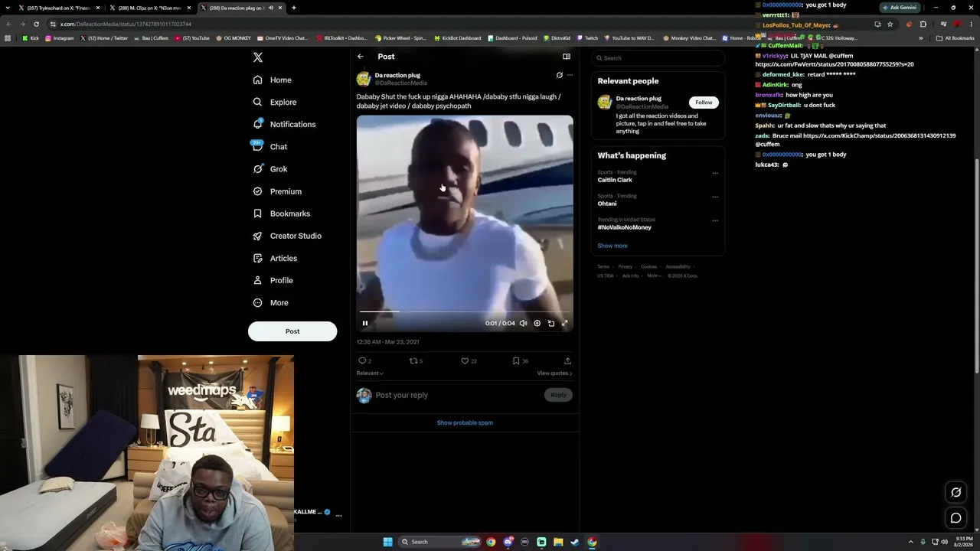Open Notifications in the sidebar
This screenshot has height=551, width=980.
tap(284, 124)
